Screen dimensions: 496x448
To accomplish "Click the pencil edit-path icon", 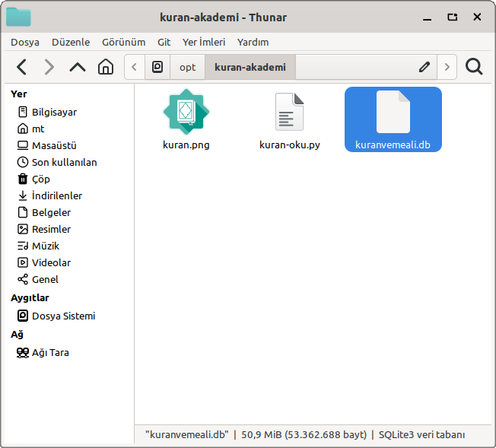I will tap(424, 67).
